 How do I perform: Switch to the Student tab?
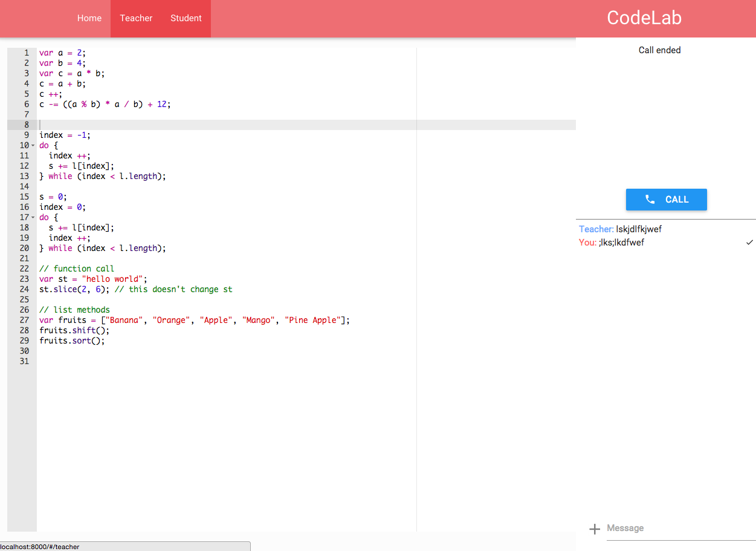pos(186,18)
